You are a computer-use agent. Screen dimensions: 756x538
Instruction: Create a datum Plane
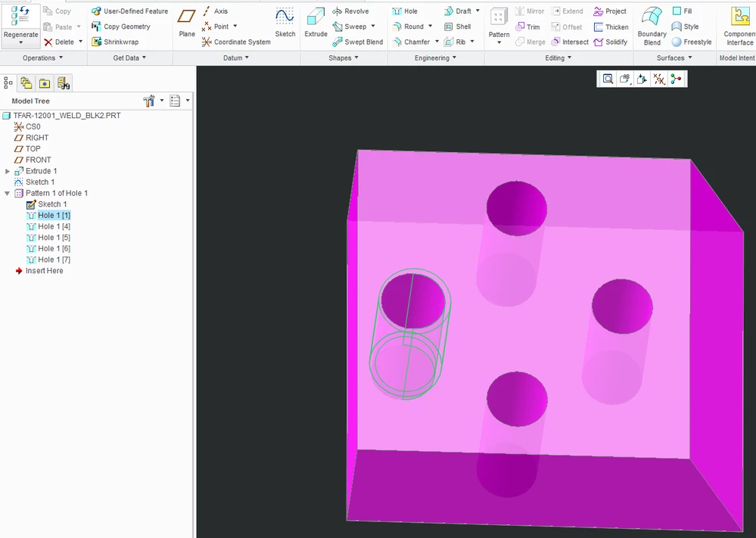pos(187,23)
